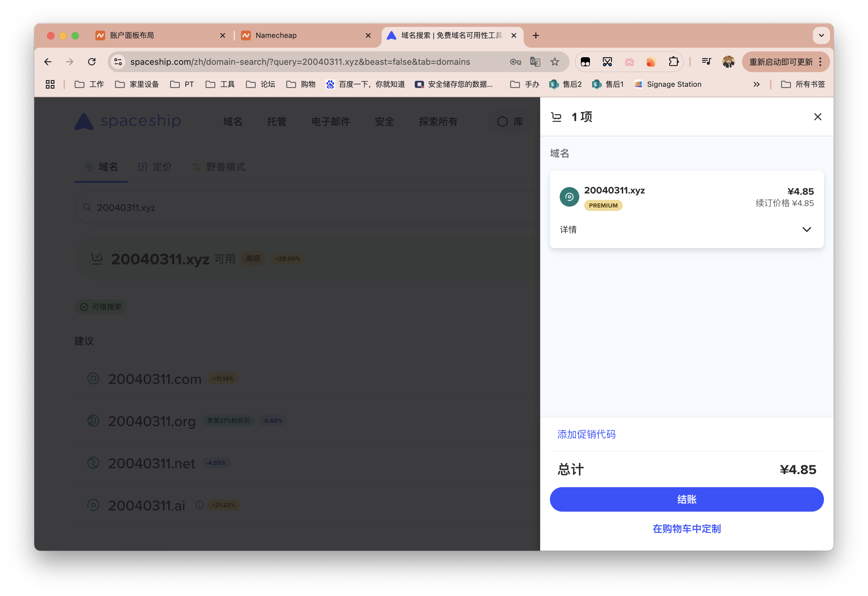The image size is (868, 596).
Task: Click the cart icon beside 20040311.xyz result
Action: point(97,258)
